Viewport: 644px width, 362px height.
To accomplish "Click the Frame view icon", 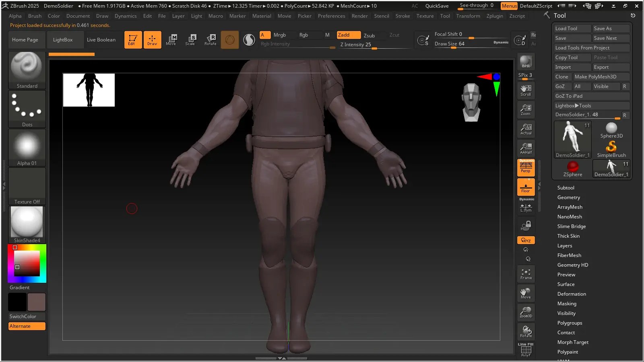I will coord(526,274).
